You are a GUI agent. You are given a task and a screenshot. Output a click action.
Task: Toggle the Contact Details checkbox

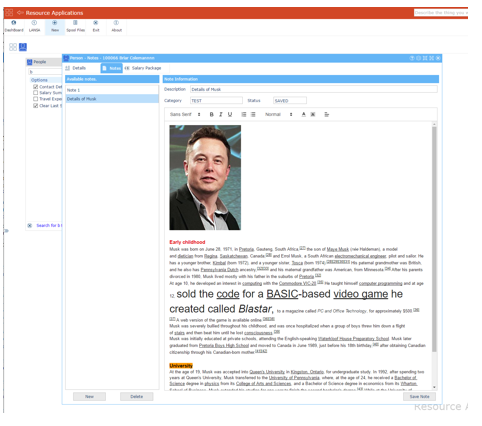[35, 87]
